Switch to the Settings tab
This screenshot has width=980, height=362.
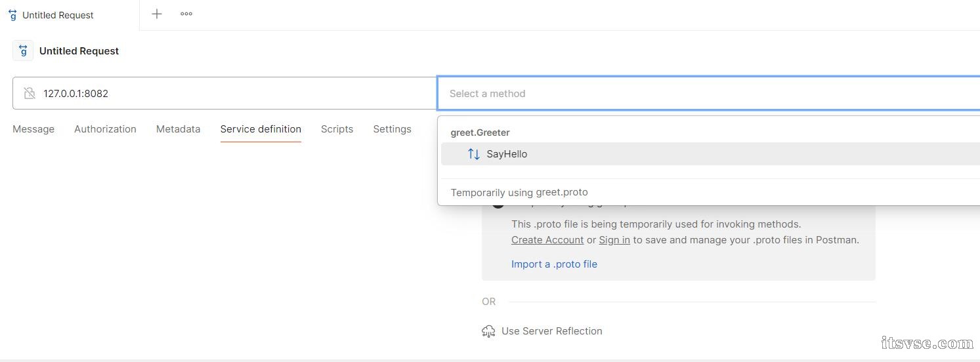pos(392,129)
